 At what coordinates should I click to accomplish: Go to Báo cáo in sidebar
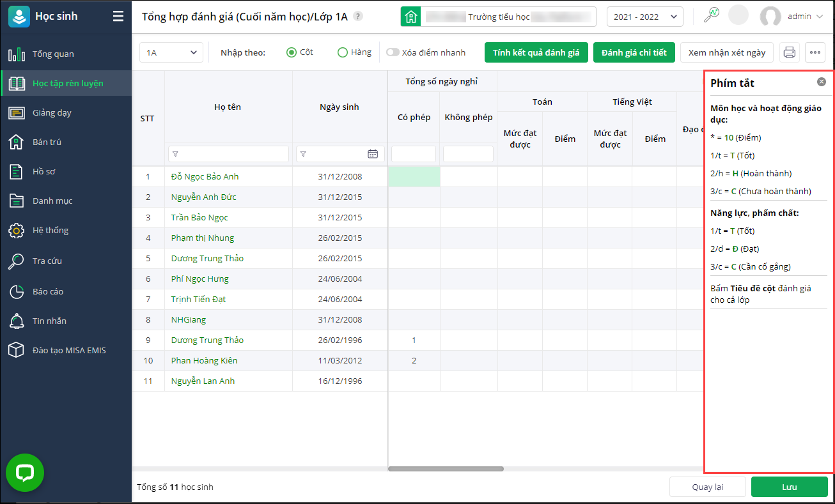[x=48, y=291]
